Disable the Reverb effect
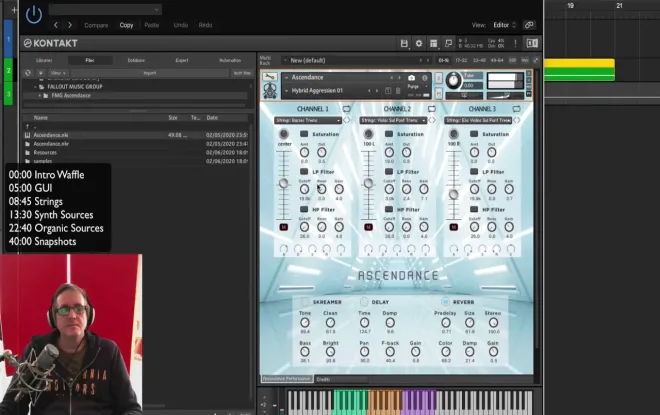 445,302
